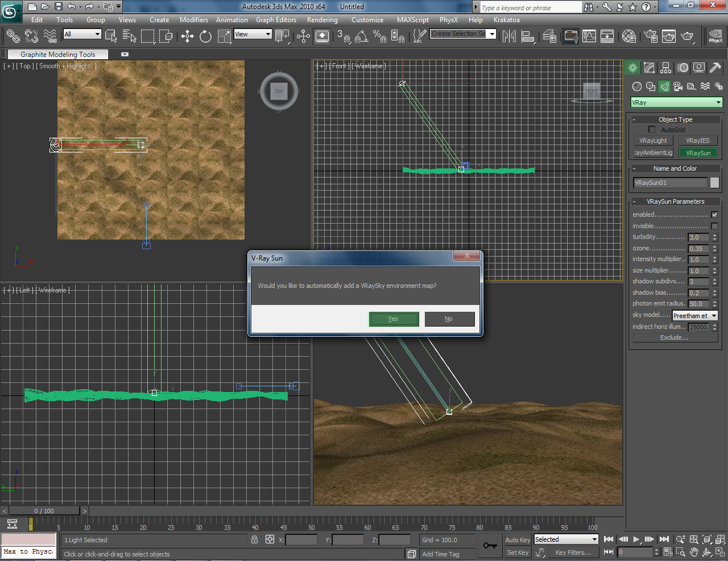Select the Render Setup icon
Viewport: 728px width, 561px height.
pyautogui.click(x=651, y=36)
